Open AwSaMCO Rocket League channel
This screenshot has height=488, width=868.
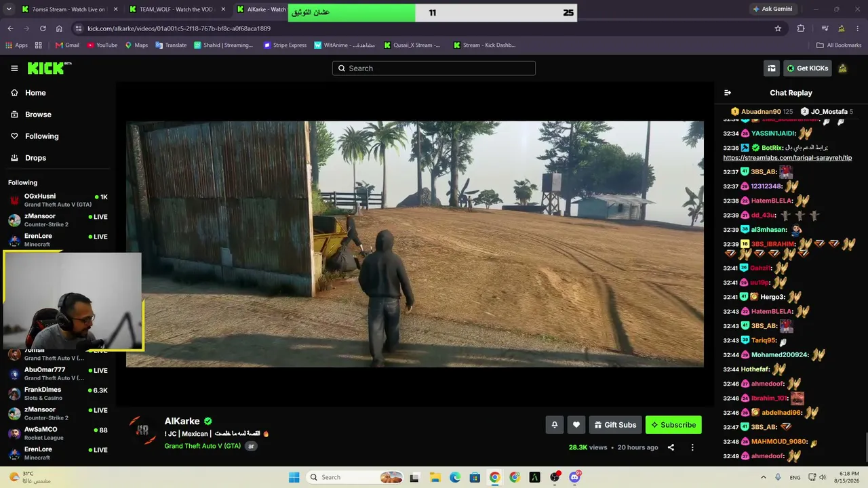pos(58,433)
